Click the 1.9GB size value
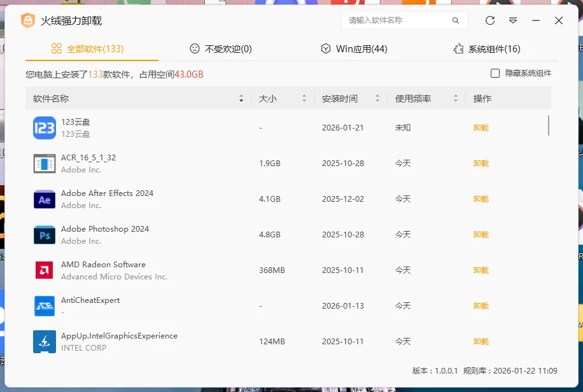583x392 pixels. (270, 164)
